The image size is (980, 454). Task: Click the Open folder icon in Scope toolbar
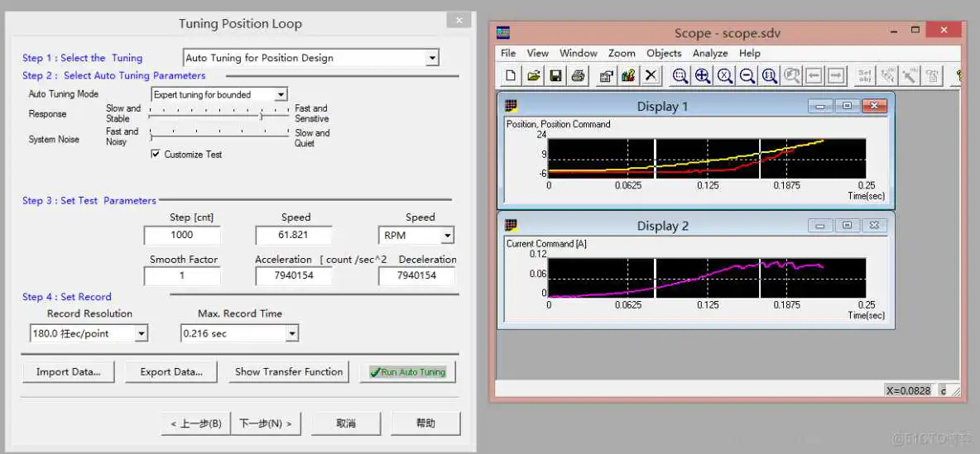tap(533, 75)
